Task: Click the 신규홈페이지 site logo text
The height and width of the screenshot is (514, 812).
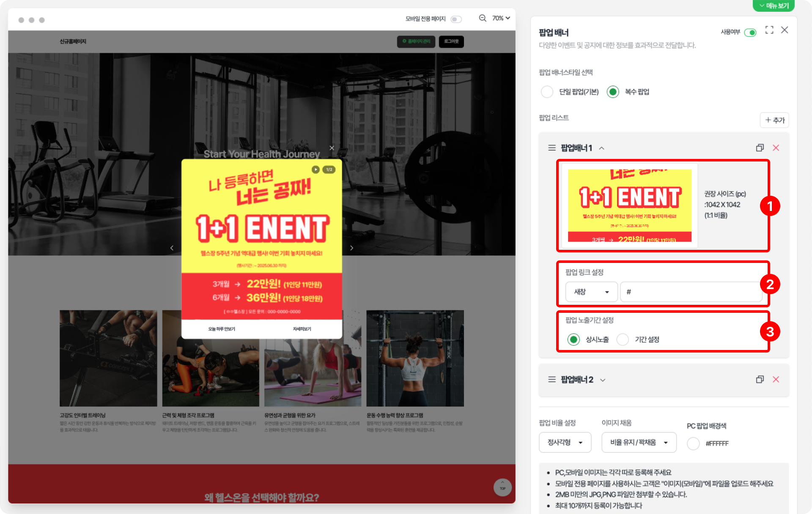Action: [73, 41]
